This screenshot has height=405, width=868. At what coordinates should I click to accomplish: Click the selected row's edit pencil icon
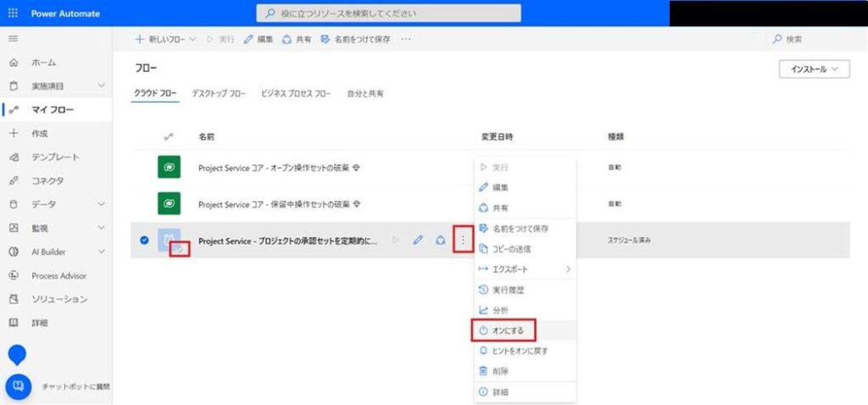tap(418, 240)
